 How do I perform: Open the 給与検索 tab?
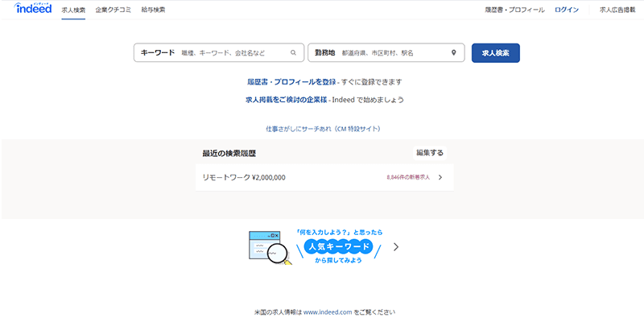(153, 10)
